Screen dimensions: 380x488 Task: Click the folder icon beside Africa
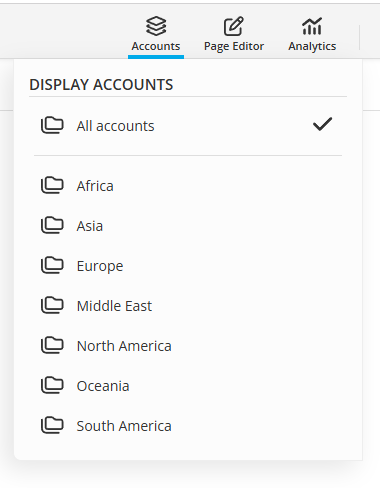52,185
